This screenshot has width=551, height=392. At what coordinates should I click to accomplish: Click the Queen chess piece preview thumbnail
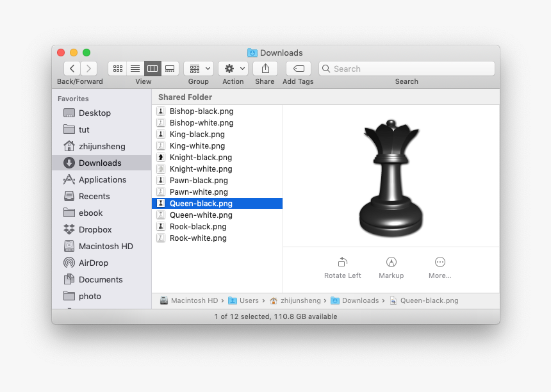click(391, 178)
